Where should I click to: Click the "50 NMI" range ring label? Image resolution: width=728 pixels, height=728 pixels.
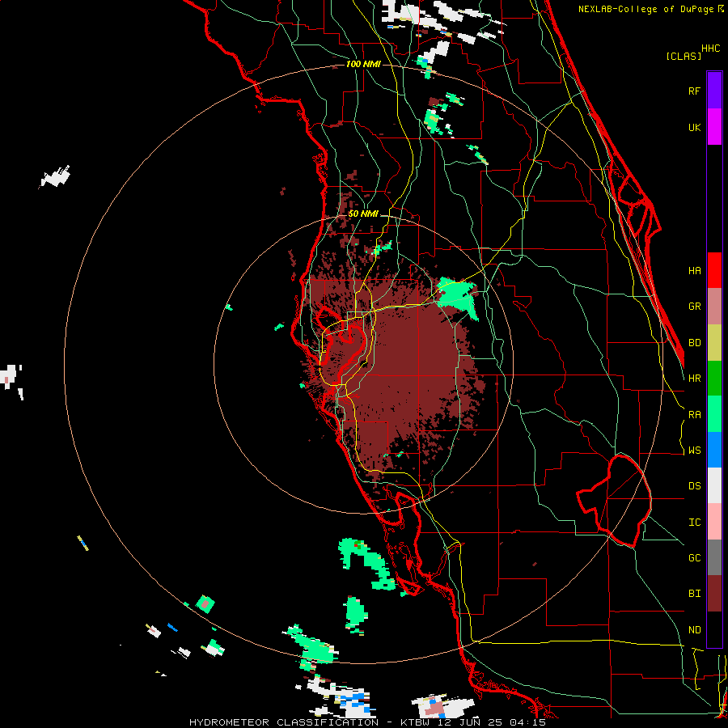point(363,214)
